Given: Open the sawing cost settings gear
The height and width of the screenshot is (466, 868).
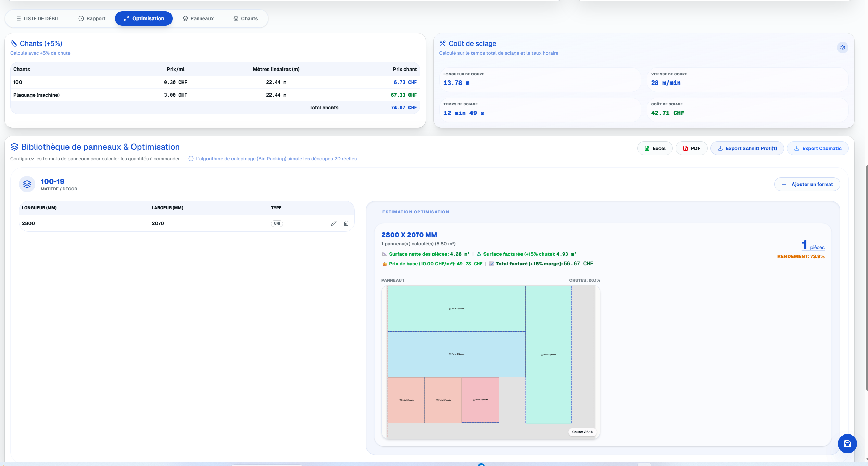Looking at the screenshot, I should point(842,48).
